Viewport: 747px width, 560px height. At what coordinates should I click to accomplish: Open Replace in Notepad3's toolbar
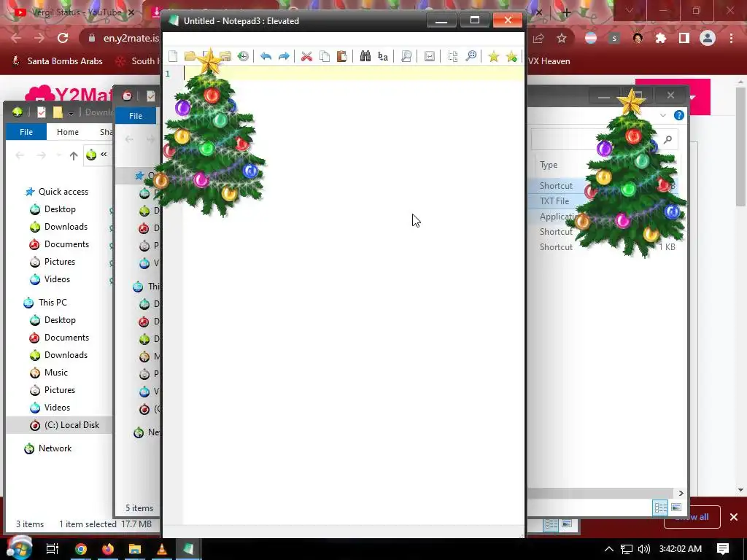pos(382,57)
